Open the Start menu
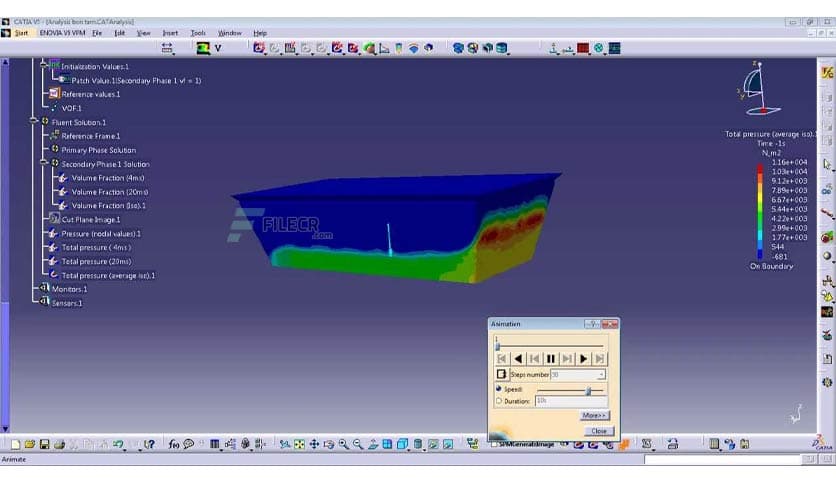Screen dimensions: 836x484 (x=21, y=33)
